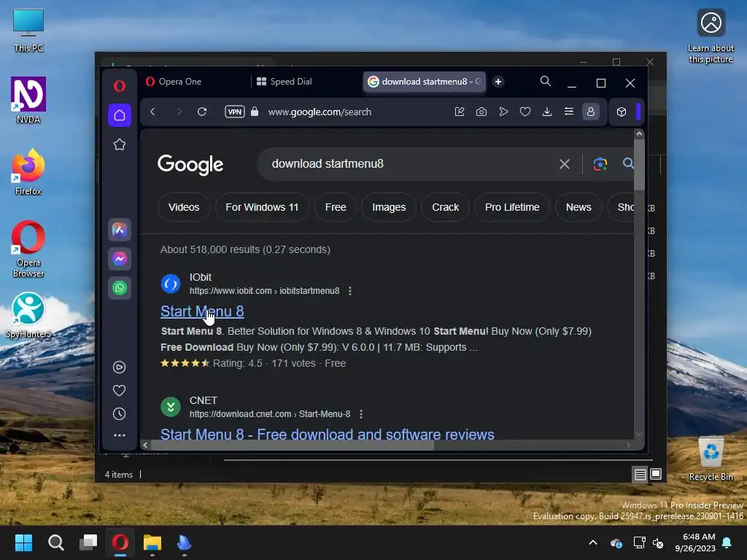Viewport: 747px width, 560px height.
Task: Open the Opera menu logo in sidebar
Action: (x=120, y=86)
